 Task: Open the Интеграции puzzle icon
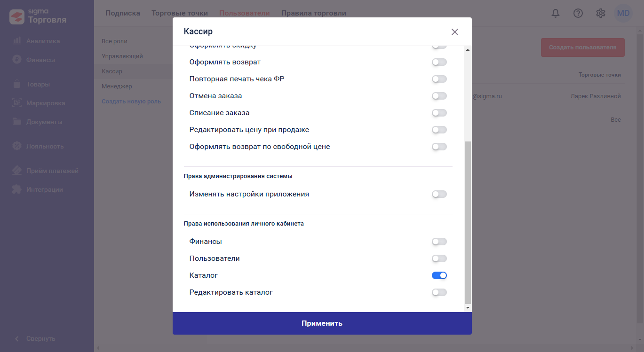(x=17, y=189)
